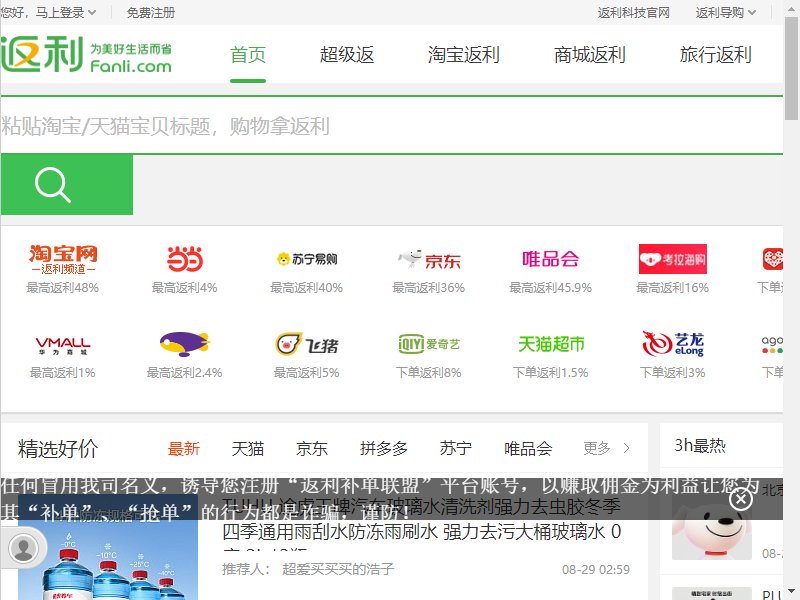Select the 拼多多 deals filter
The width and height of the screenshot is (800, 600).
384,449
